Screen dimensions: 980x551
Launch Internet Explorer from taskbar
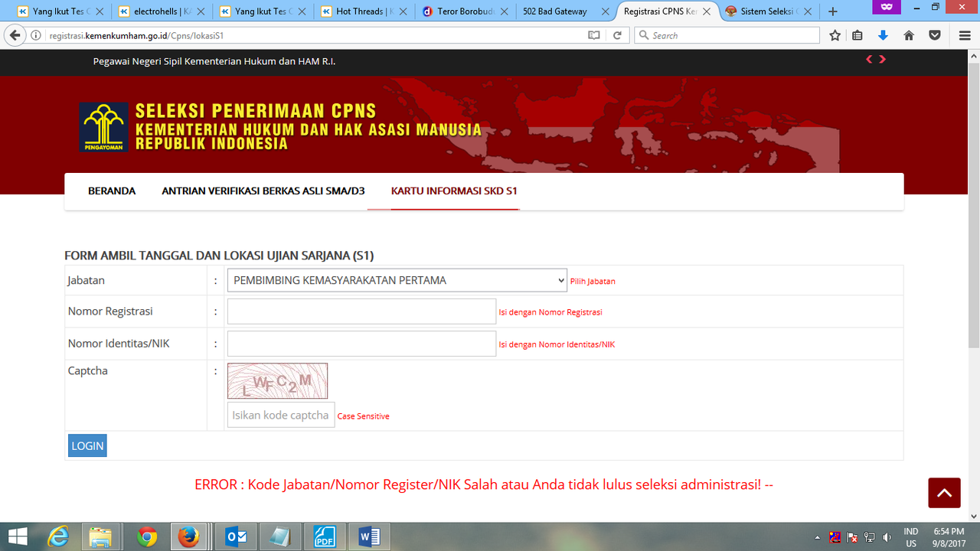tap(58, 536)
